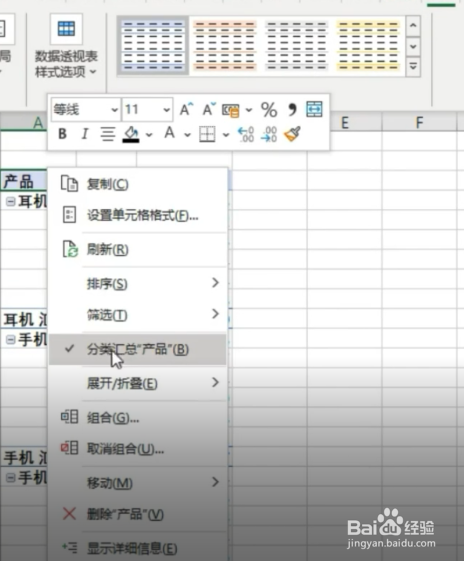Click the center align icon
The image size is (464, 561).
click(x=107, y=134)
